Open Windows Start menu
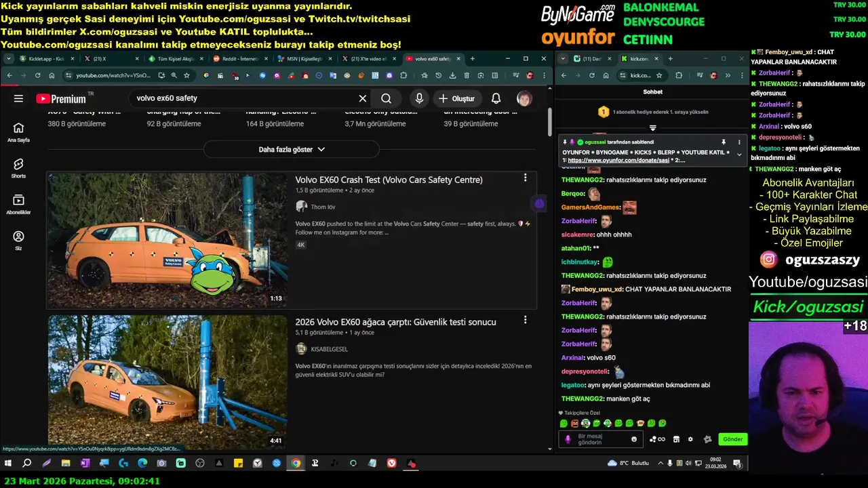The image size is (868, 488). coord(8,464)
